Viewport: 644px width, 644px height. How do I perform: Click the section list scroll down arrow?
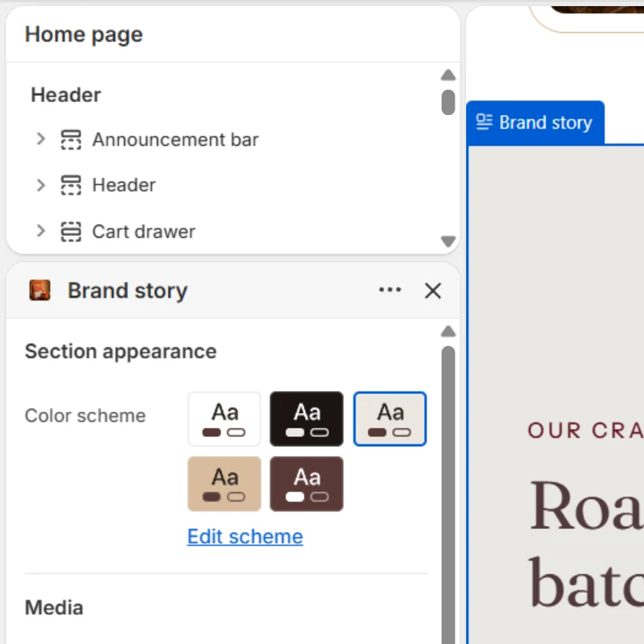click(448, 241)
